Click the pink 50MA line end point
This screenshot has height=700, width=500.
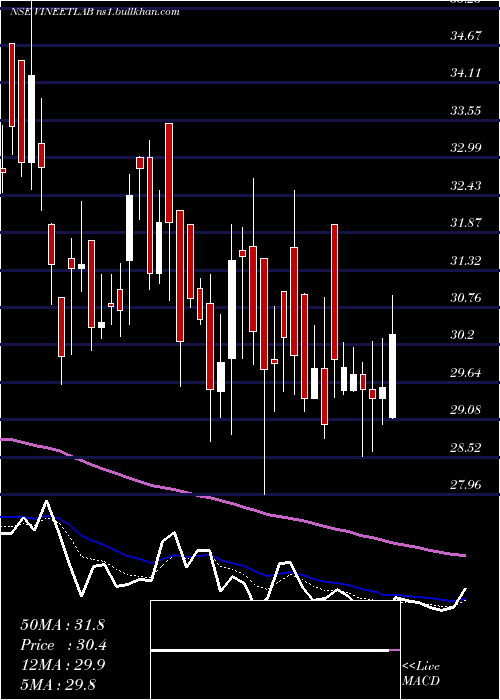(x=463, y=555)
